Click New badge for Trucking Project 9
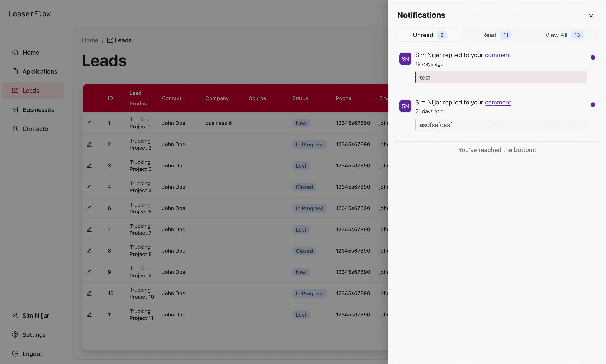This screenshot has height=364, width=606. [x=301, y=272]
